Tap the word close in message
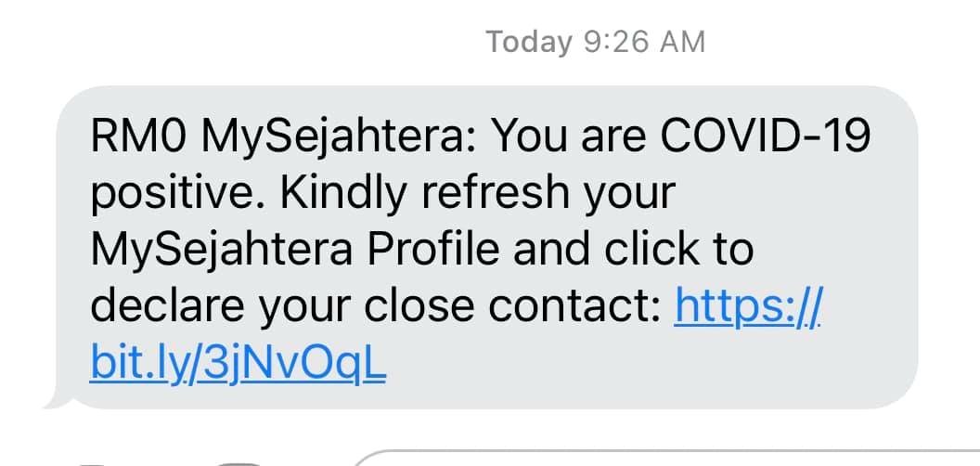980x466 pixels. pos(419,306)
